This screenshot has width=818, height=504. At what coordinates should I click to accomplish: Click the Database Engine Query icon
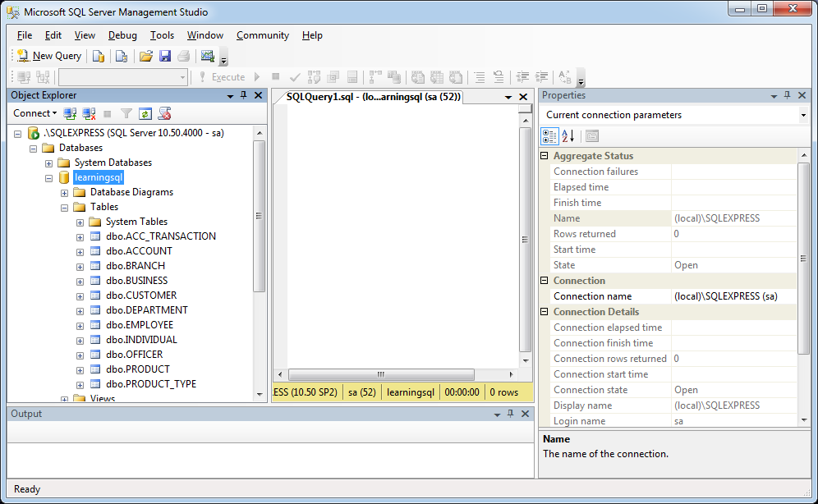99,56
